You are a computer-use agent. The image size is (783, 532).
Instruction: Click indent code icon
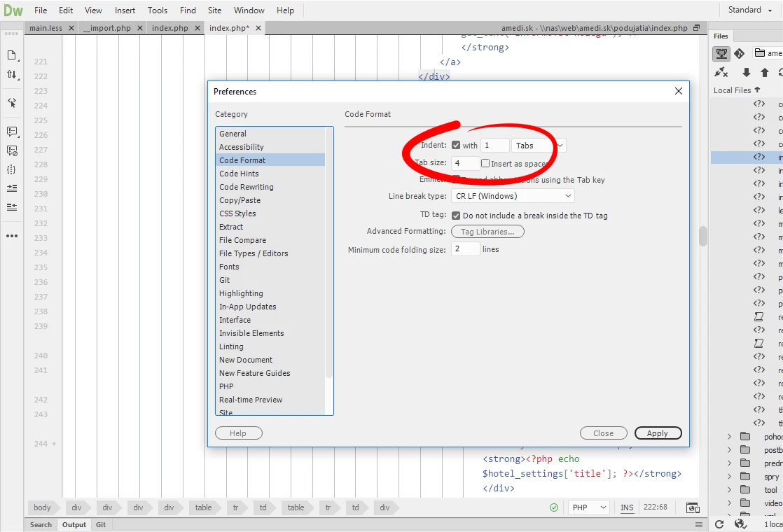(12, 188)
